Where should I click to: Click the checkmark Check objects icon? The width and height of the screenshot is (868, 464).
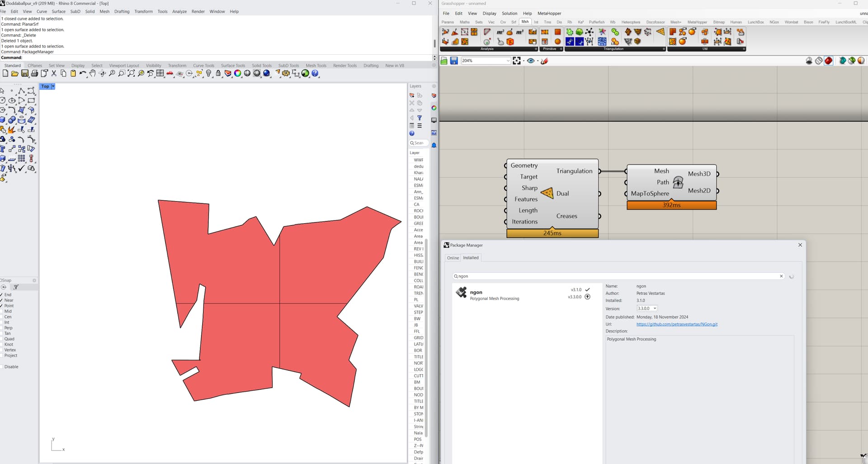pyautogui.click(x=22, y=168)
